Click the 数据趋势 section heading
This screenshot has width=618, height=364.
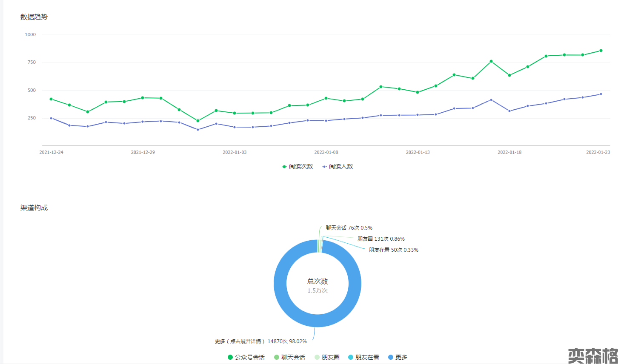pos(34,17)
